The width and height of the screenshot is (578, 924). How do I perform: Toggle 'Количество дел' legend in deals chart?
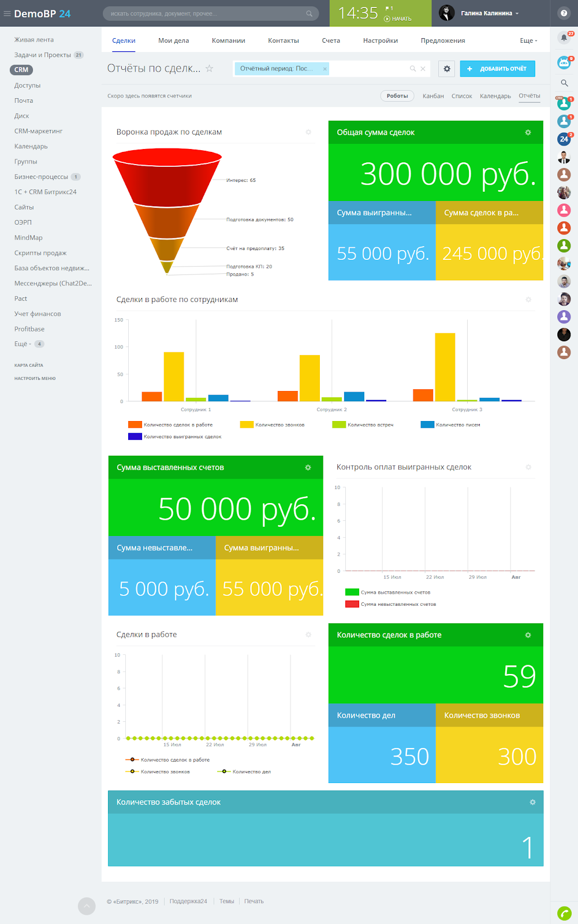coord(251,772)
